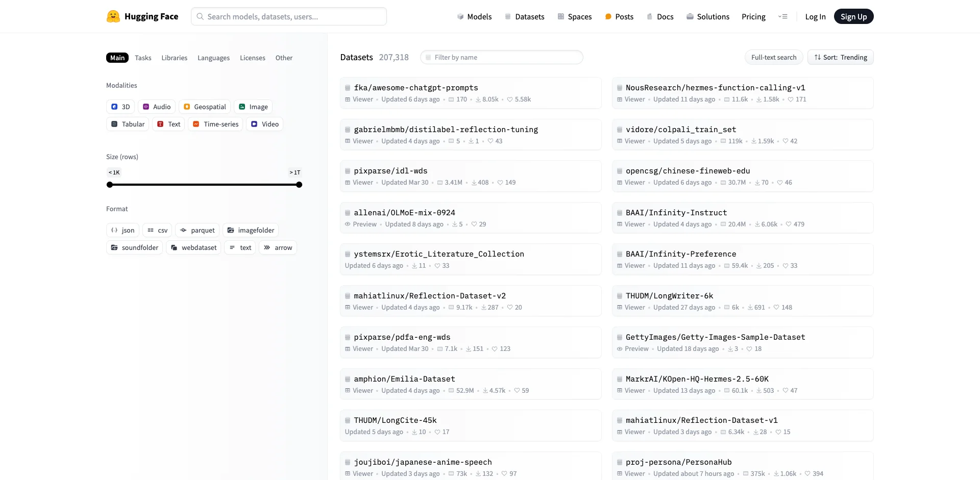980x480 pixels.
Task: Open the THUDM/LongCite-45k dataset
Action: (471, 425)
